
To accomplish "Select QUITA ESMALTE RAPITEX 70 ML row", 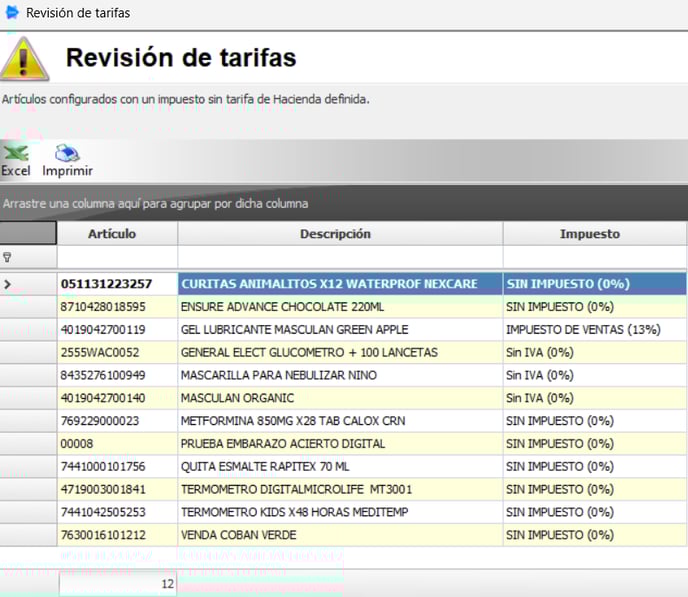I will click(340, 466).
